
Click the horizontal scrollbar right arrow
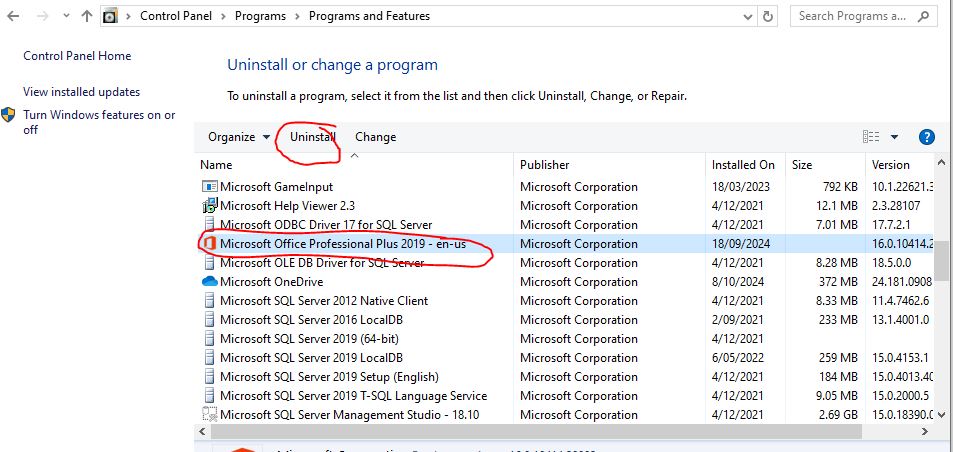point(924,431)
